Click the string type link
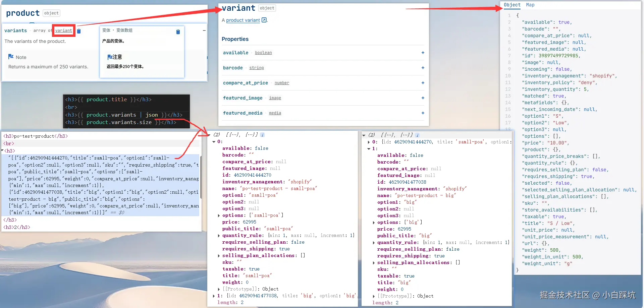 pyautogui.click(x=257, y=68)
